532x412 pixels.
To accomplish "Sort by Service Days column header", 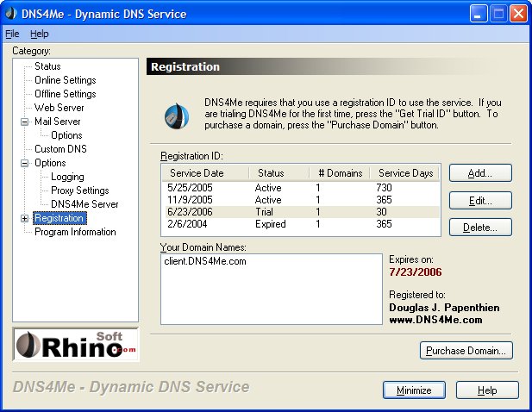I will (x=404, y=173).
